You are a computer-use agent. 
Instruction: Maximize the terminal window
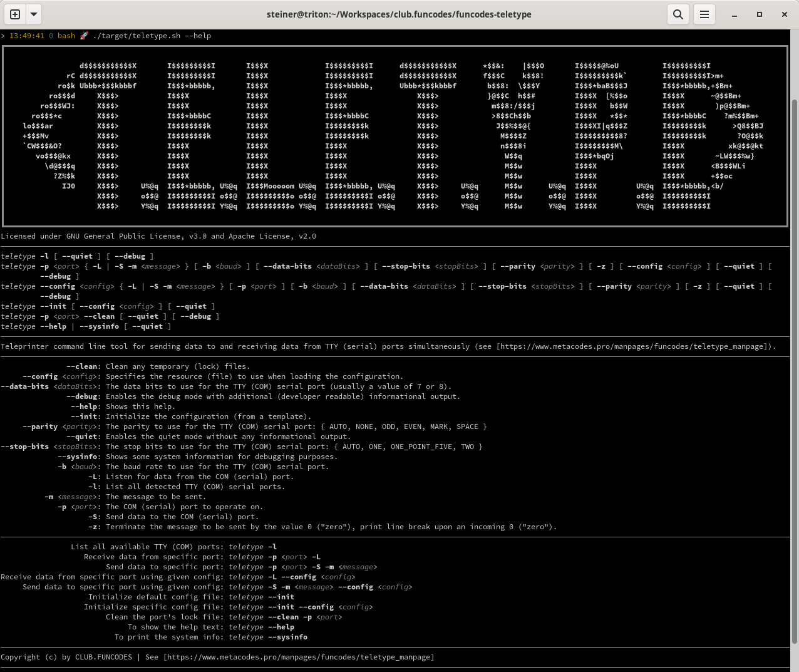point(760,14)
